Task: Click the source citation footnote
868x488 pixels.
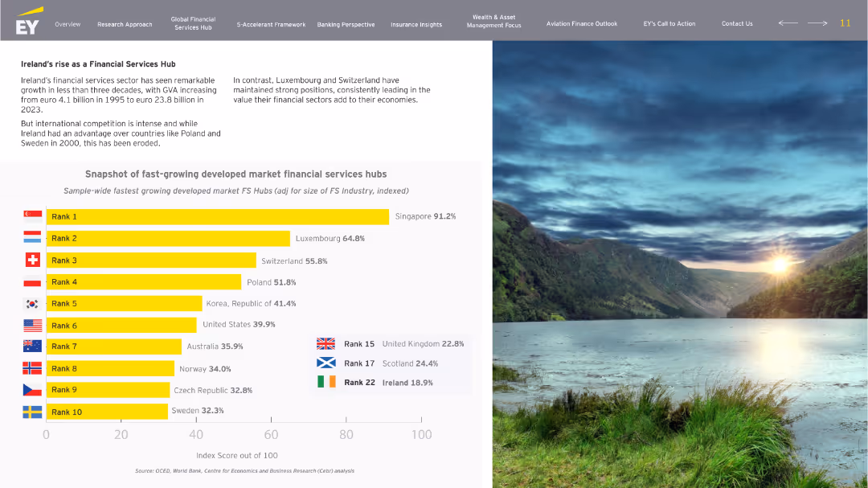Action: point(244,471)
